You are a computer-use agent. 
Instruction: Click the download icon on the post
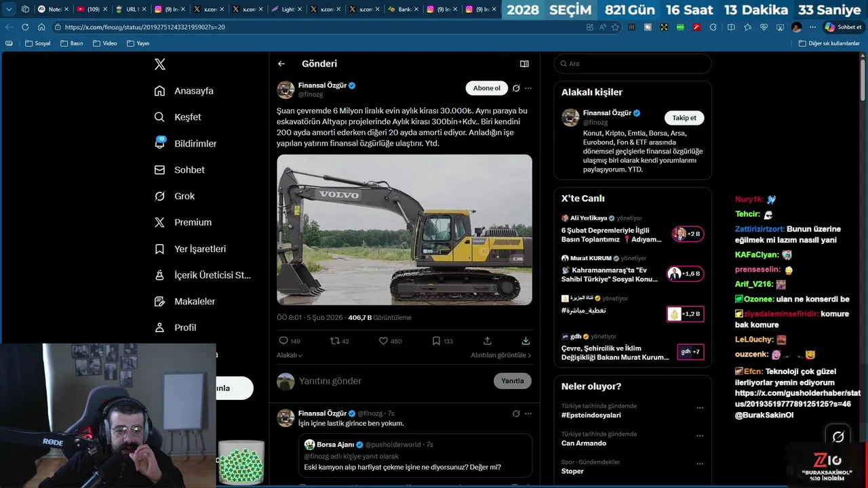pos(526,341)
